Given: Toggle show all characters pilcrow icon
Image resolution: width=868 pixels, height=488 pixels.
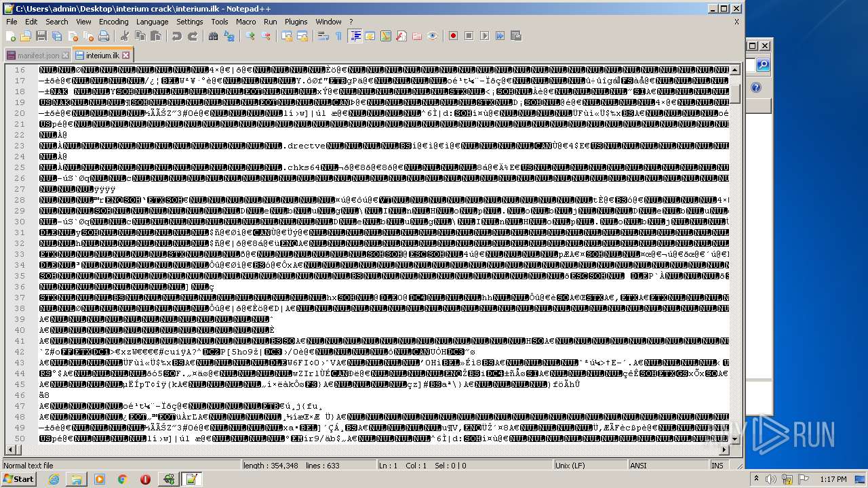Looking at the screenshot, I should click(338, 36).
